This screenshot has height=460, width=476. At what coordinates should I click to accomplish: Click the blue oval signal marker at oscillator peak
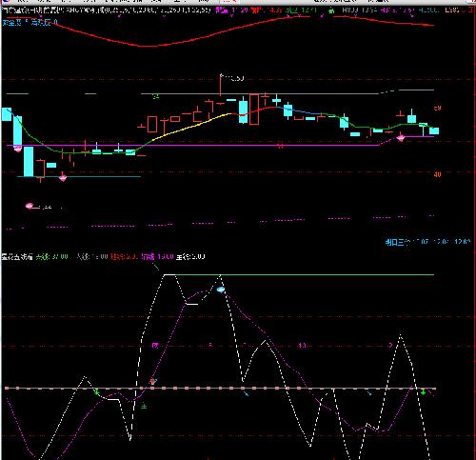click(x=221, y=290)
